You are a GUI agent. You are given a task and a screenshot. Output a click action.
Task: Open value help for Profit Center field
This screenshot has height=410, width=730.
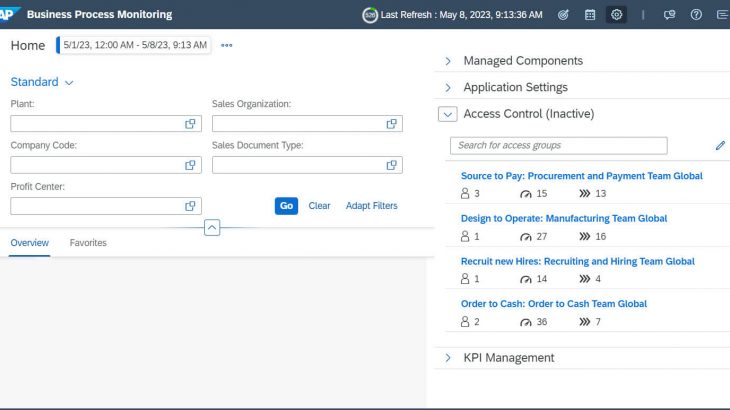point(190,206)
